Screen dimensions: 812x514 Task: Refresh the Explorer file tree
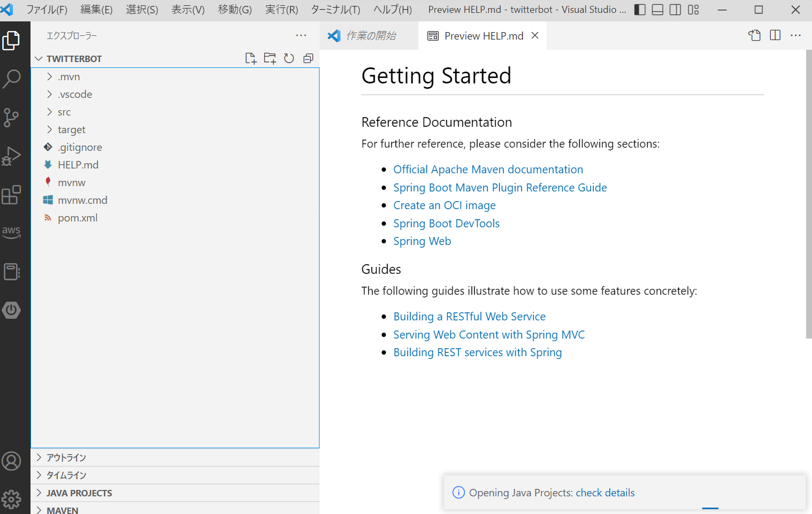pyautogui.click(x=289, y=58)
